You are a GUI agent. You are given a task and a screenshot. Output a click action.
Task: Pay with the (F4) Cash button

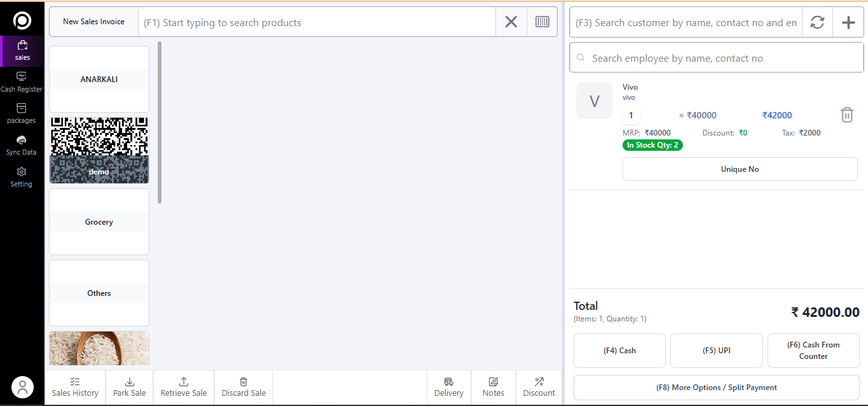(619, 351)
